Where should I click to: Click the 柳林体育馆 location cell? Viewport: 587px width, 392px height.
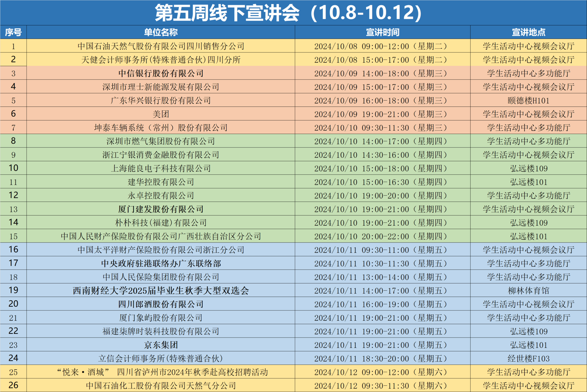tap(529, 291)
